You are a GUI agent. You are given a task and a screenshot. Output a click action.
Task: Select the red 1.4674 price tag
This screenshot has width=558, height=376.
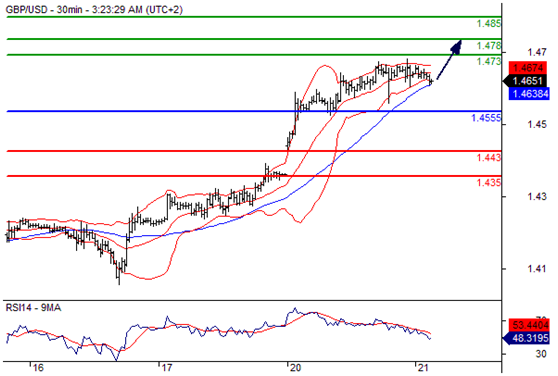point(528,68)
